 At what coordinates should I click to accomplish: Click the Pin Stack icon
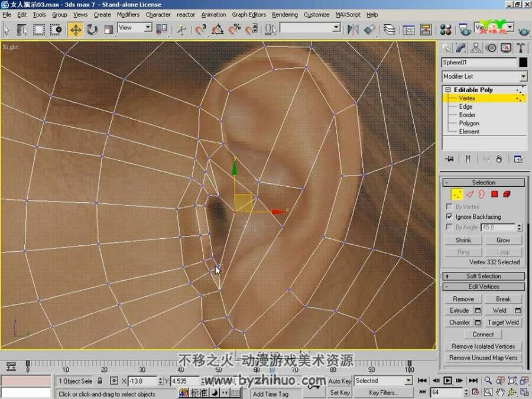[x=450, y=159]
